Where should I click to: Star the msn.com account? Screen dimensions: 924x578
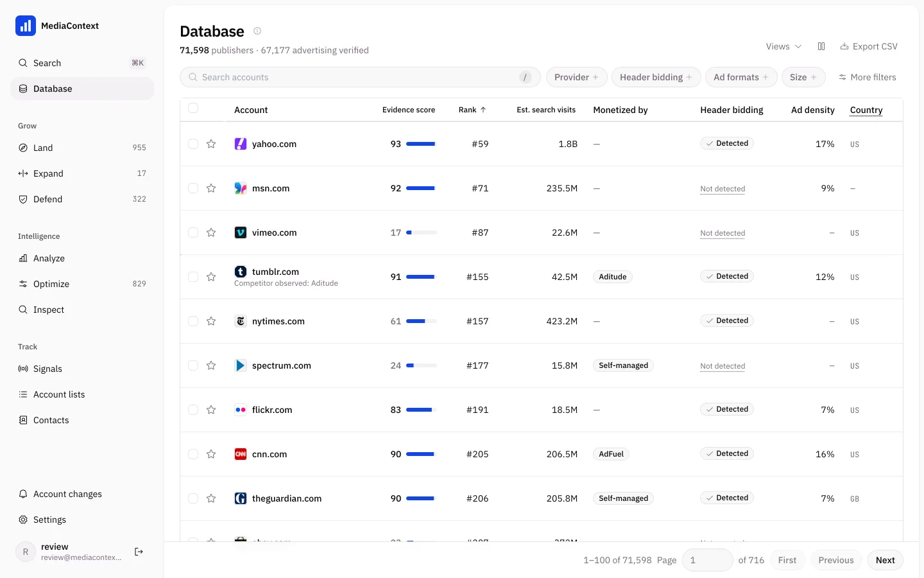[x=211, y=188]
